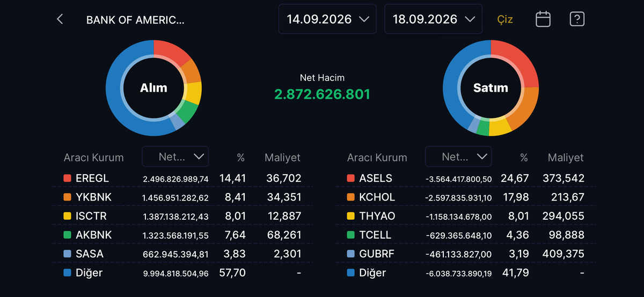Click the YKBNK row label
Screen dimensions: 644x297
(94, 197)
